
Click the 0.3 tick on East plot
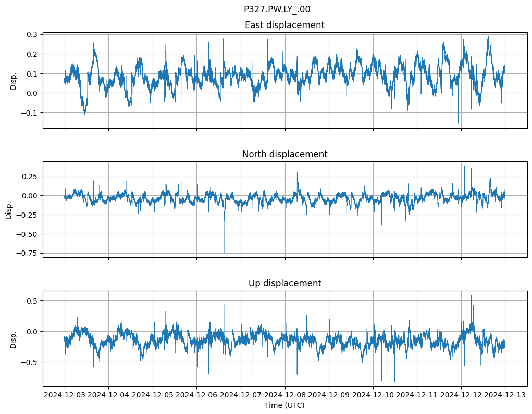[x=31, y=34]
